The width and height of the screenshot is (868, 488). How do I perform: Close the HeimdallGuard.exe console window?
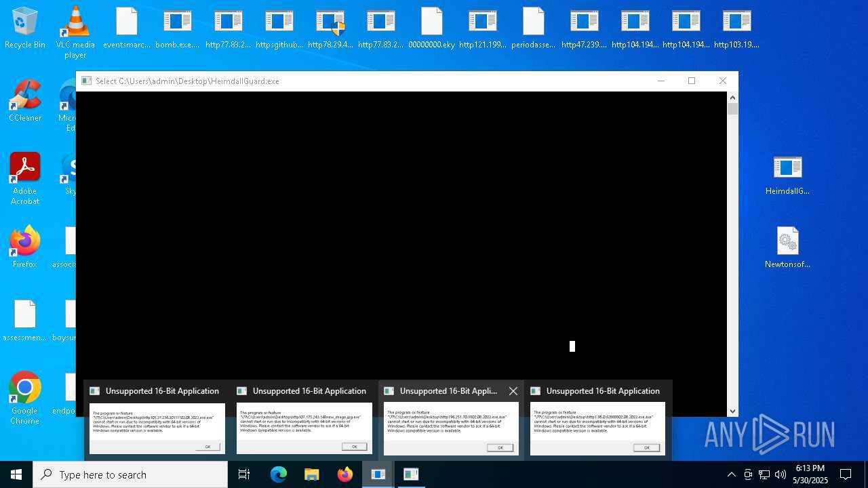pyautogui.click(x=723, y=81)
